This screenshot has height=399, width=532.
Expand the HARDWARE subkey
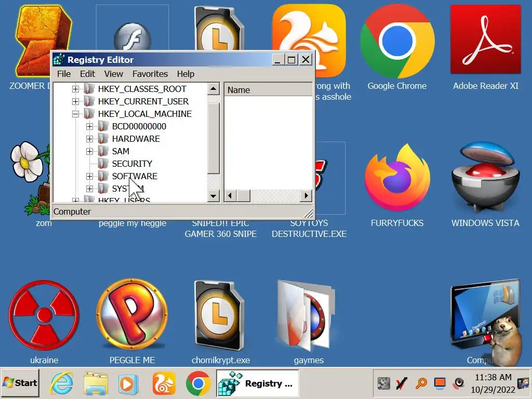tap(89, 139)
